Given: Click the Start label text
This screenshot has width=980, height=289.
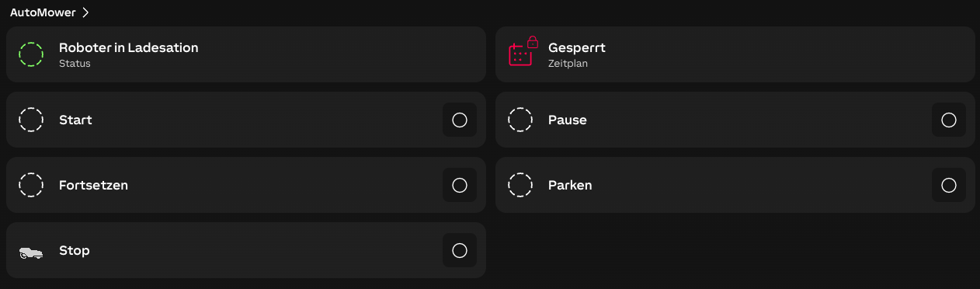Looking at the screenshot, I should (75, 120).
